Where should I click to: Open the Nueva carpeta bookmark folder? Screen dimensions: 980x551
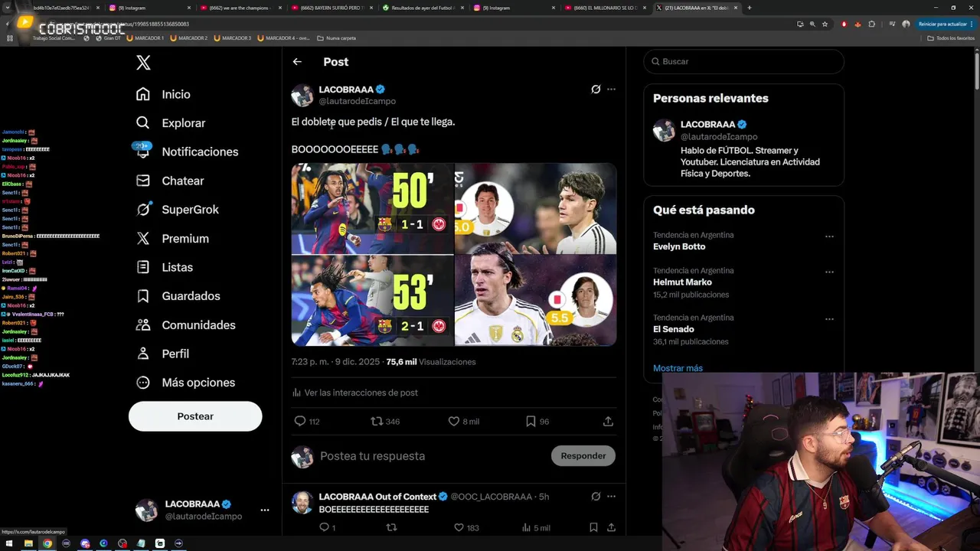(337, 37)
